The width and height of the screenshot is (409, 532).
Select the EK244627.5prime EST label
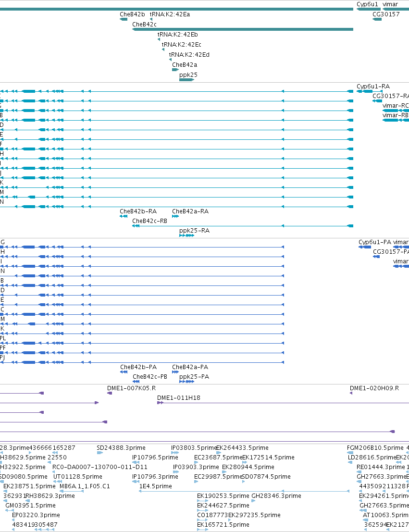tap(223, 506)
